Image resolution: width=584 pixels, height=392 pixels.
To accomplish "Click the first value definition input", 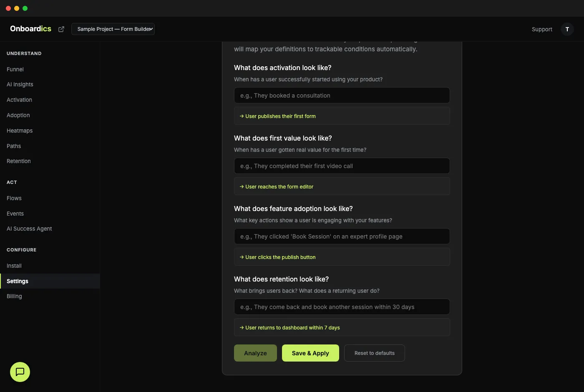I will point(342,166).
